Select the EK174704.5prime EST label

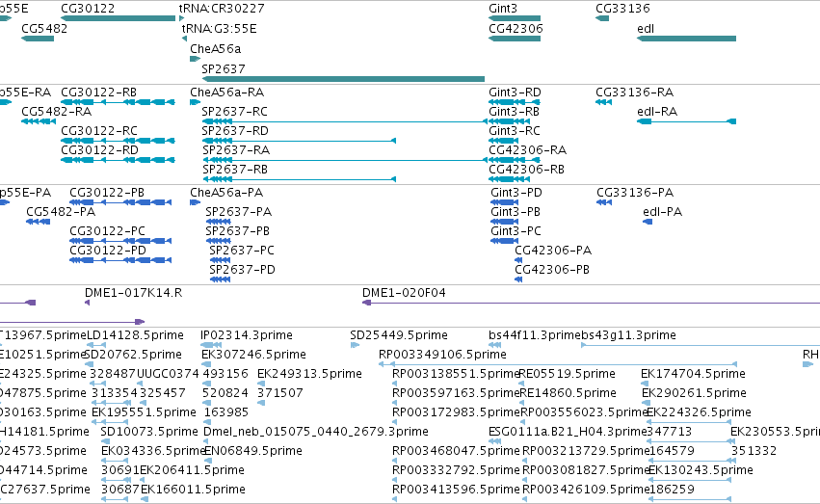coord(693,374)
